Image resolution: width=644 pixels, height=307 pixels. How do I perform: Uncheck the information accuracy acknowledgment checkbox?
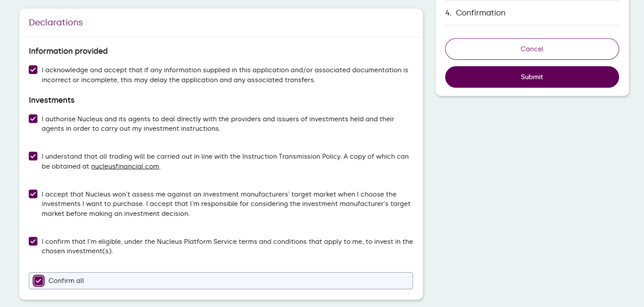pyautogui.click(x=33, y=70)
